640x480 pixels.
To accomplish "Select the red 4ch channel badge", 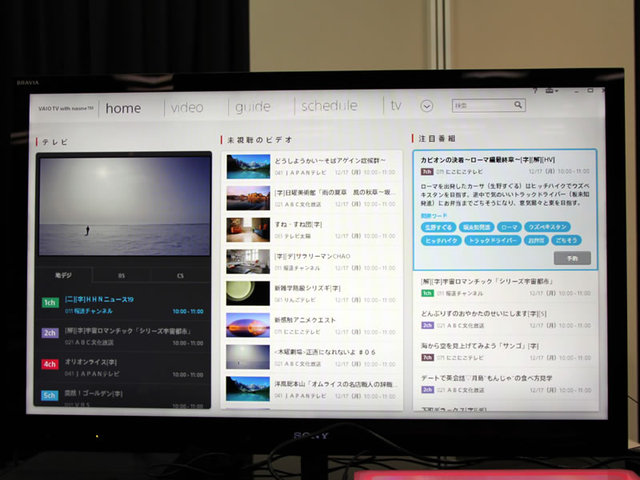I will pos(49,365).
